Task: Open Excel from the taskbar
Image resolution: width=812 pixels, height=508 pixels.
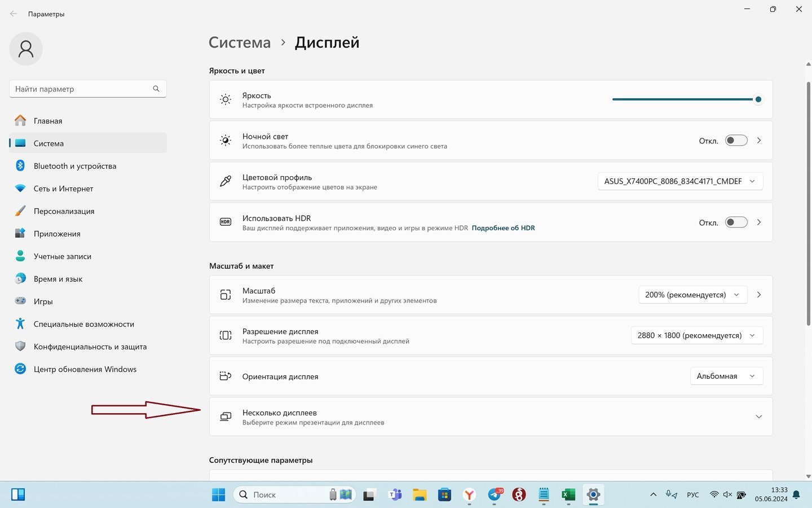Action: click(x=568, y=495)
